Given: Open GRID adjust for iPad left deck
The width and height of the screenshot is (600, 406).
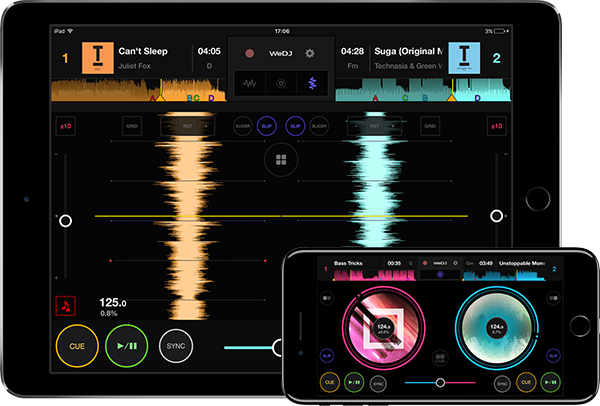Looking at the screenshot, I should click(132, 126).
